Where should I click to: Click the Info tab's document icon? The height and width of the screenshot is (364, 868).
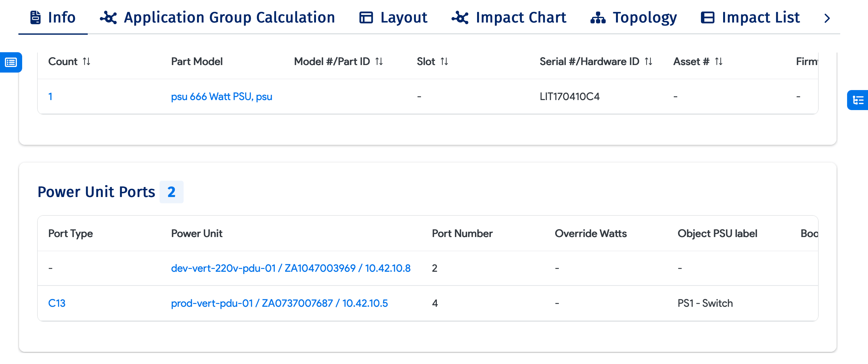(35, 17)
